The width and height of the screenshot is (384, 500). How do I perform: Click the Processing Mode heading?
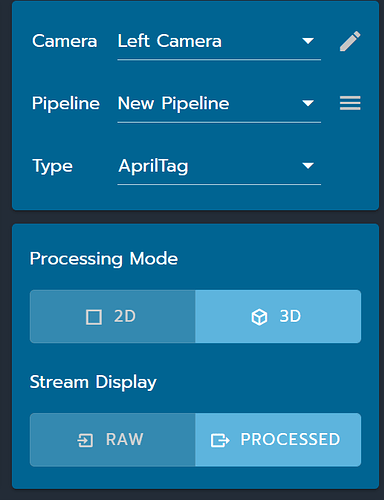click(x=104, y=259)
